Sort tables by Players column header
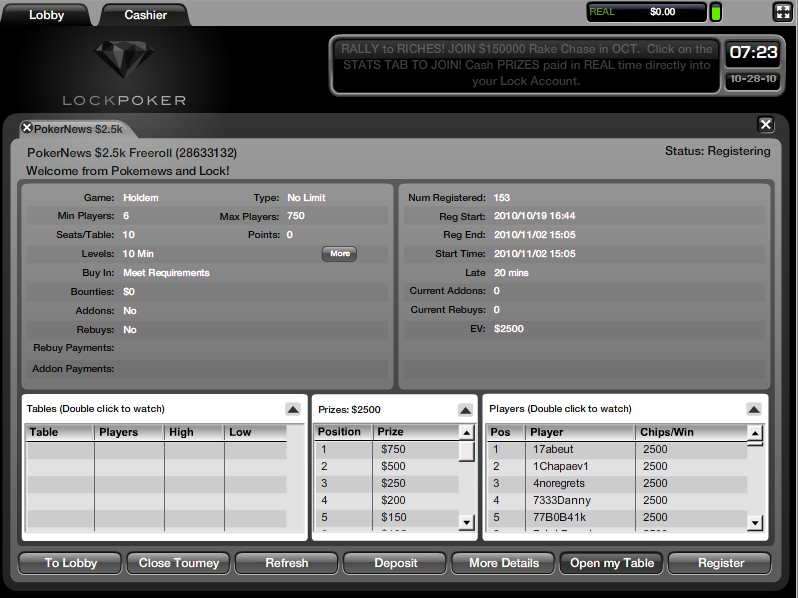 pyautogui.click(x=129, y=433)
